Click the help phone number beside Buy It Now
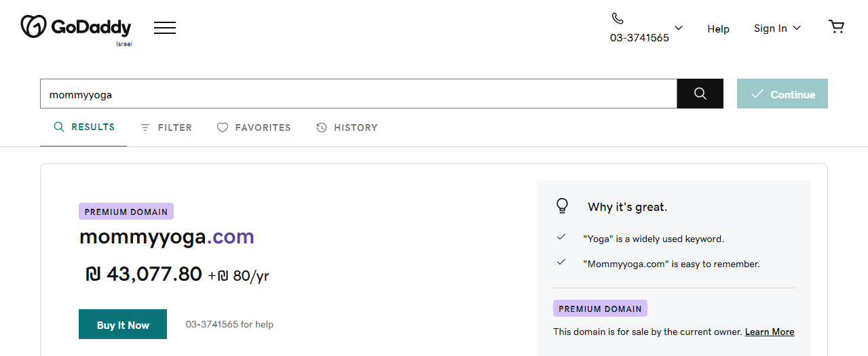868x356 pixels. 212,324
